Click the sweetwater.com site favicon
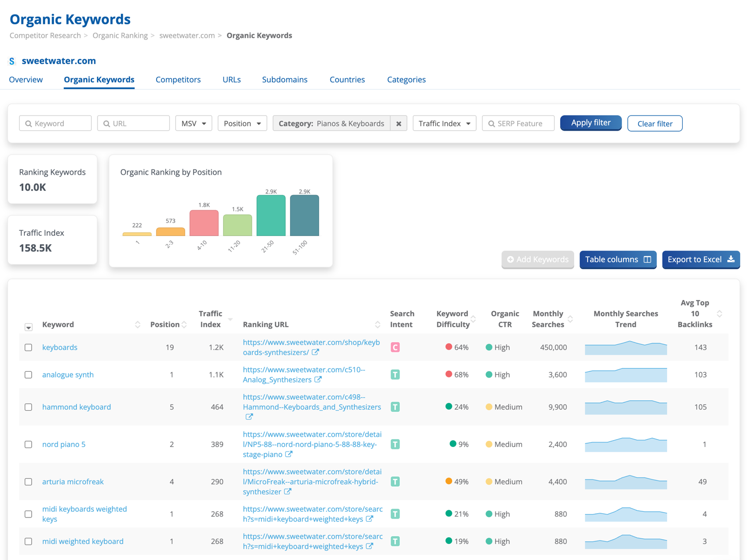Viewport: 747px width, 560px height. click(x=12, y=61)
